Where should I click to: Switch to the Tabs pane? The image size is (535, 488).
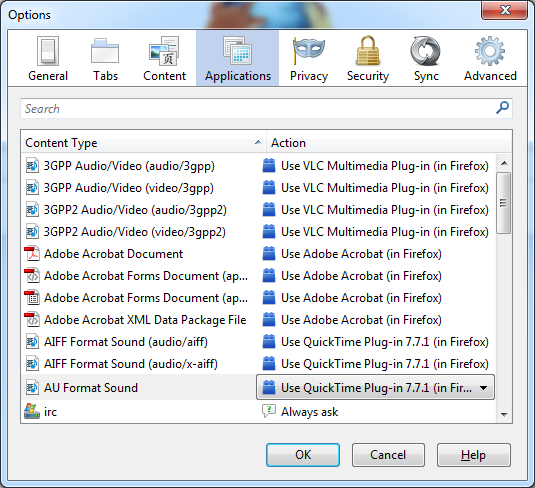point(105,58)
